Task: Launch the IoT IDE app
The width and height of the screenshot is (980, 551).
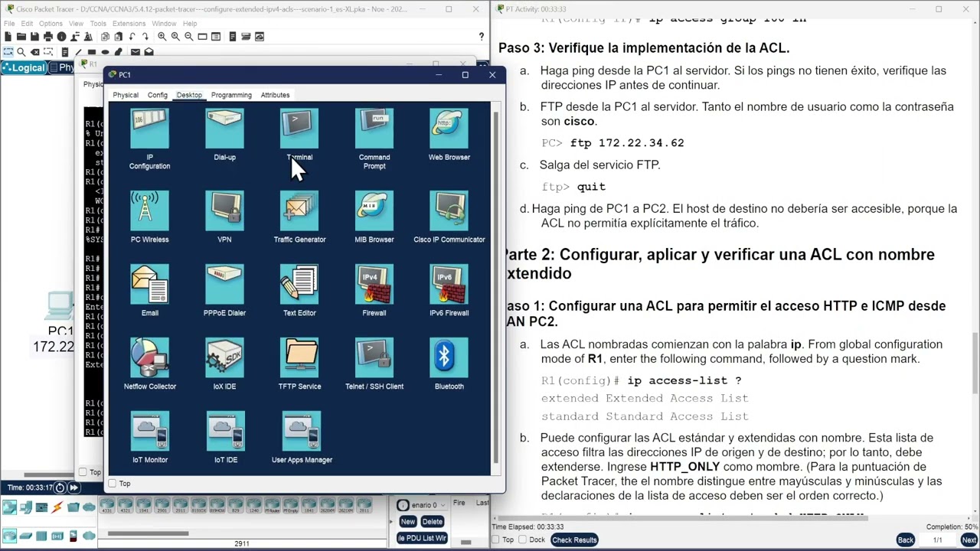Action: pyautogui.click(x=225, y=438)
